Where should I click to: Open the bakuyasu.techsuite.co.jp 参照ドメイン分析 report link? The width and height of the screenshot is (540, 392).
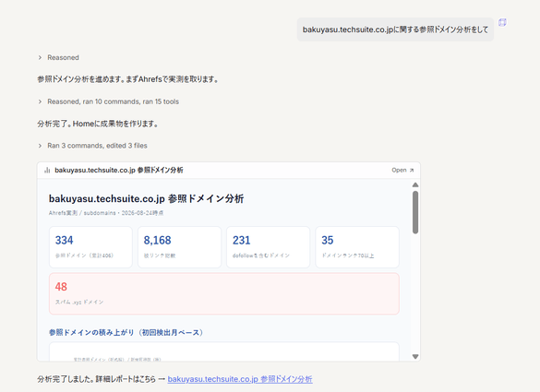coord(240,379)
